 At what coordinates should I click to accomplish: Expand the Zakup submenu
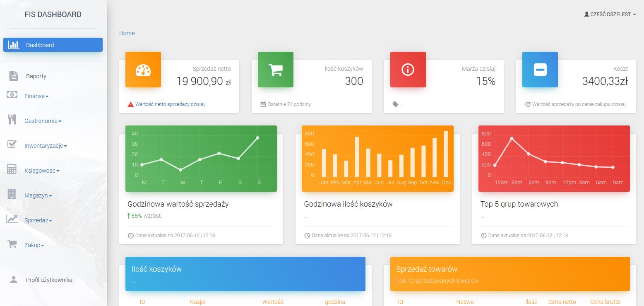point(34,245)
